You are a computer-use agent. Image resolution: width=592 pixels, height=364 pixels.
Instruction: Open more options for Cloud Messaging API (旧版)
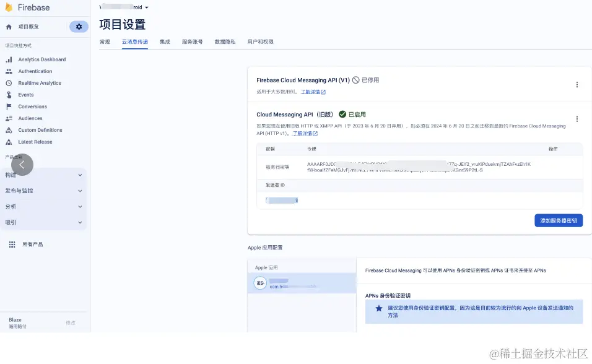pos(577,119)
